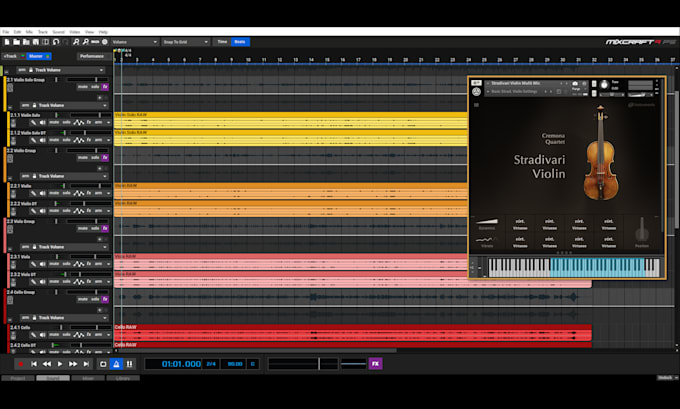Switch to the Mixer tab at bottom
This screenshot has height=409, width=680.
pyautogui.click(x=88, y=378)
